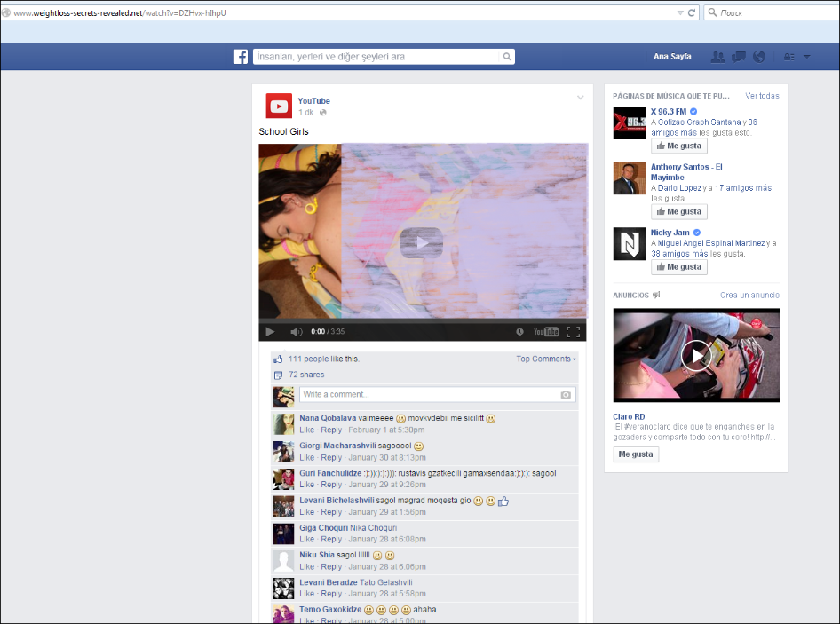Screen dimensions: 840x624
Task: Play video using center play overlay
Action: pyautogui.click(x=422, y=242)
